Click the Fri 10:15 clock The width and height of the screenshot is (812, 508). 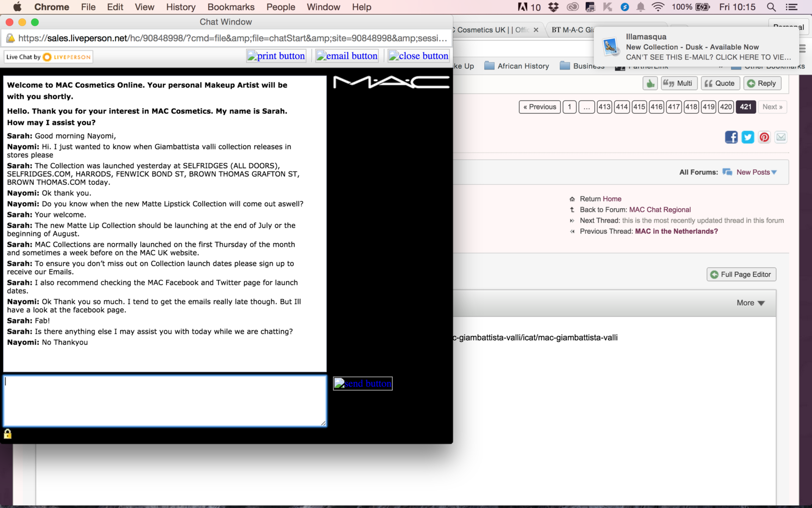click(737, 7)
